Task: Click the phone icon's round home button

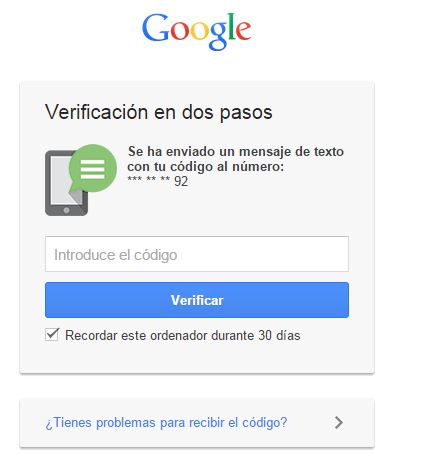Action: (66, 210)
